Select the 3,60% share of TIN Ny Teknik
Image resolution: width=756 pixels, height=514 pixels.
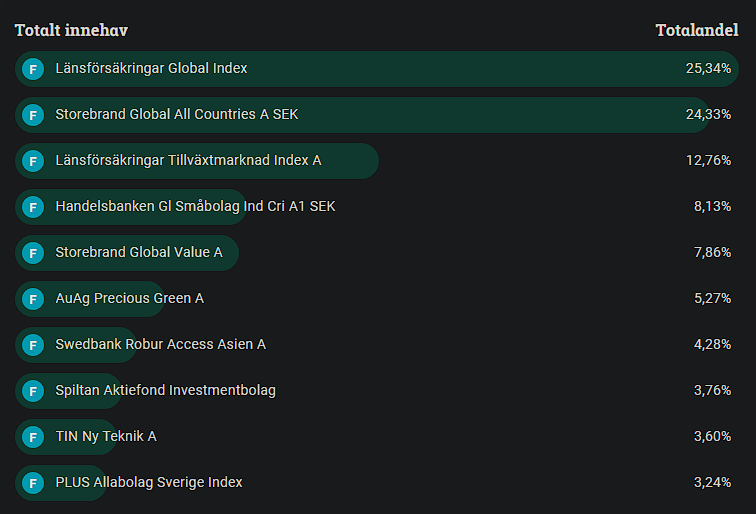coord(712,436)
